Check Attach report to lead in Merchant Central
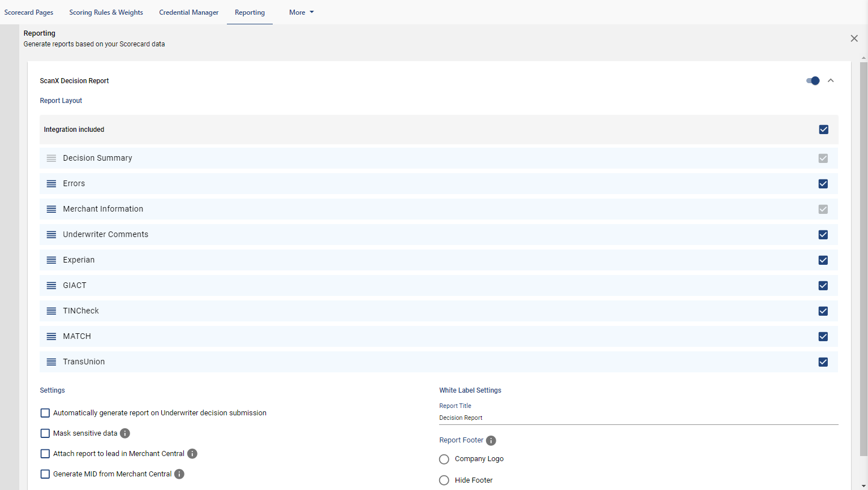 (45, 454)
